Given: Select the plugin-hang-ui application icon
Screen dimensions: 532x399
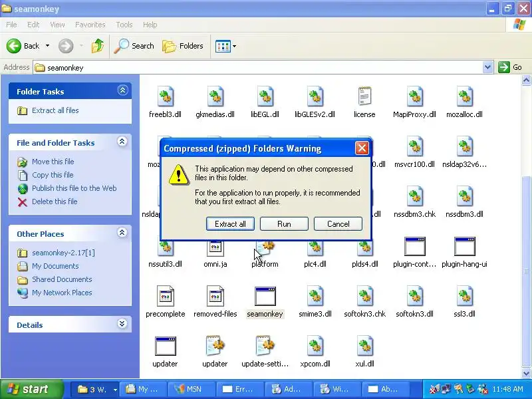Looking at the screenshot, I should (464, 246).
